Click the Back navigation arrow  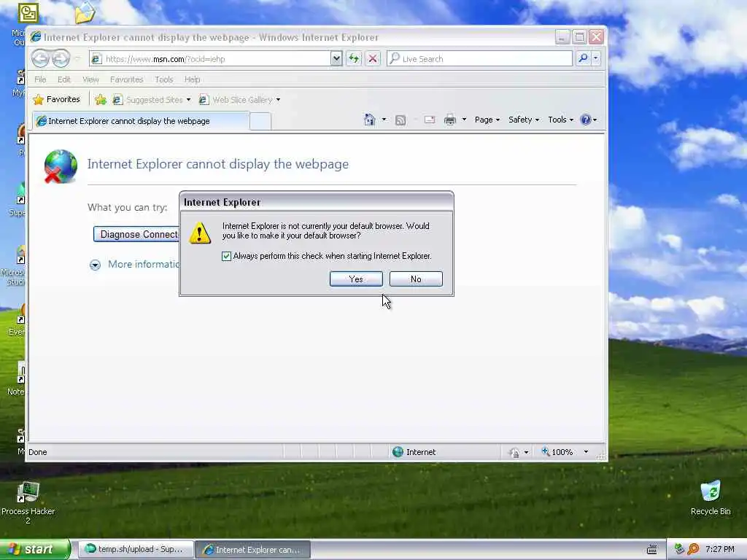[41, 58]
